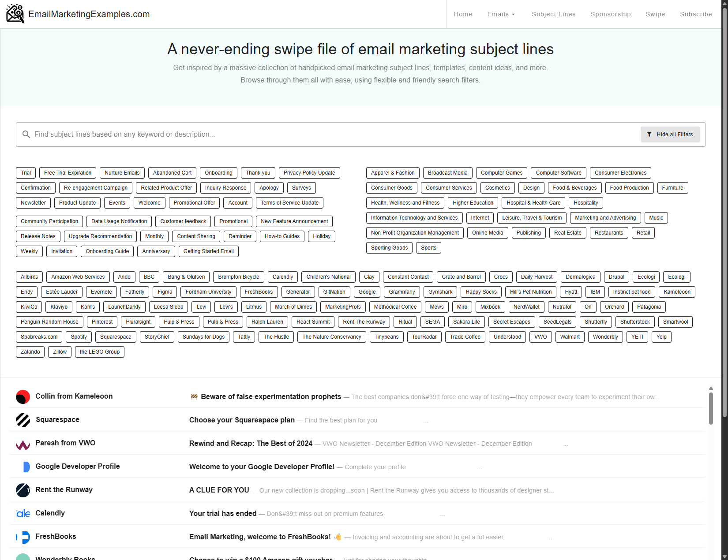Image resolution: width=728 pixels, height=560 pixels.
Task: Click the email list scrollbar thumb
Action: pyautogui.click(x=711, y=409)
